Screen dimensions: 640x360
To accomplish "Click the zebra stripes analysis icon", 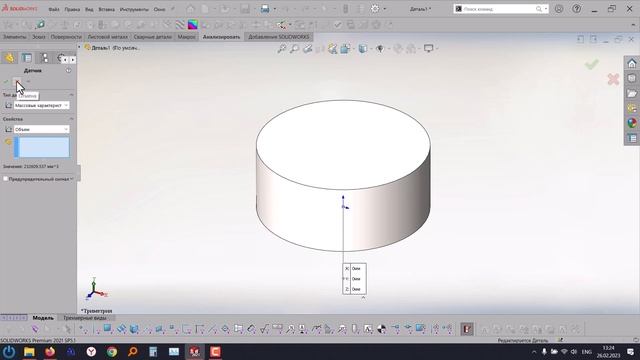I will 180,25.
